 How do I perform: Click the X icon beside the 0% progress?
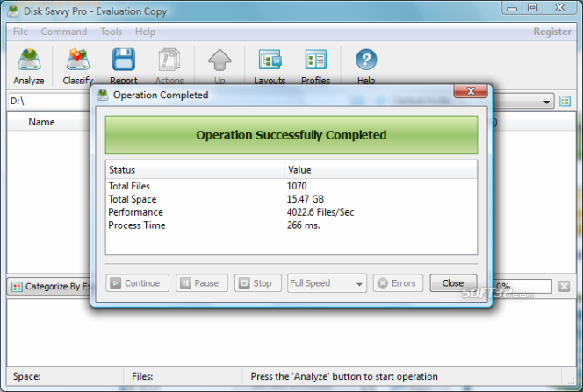point(564,286)
